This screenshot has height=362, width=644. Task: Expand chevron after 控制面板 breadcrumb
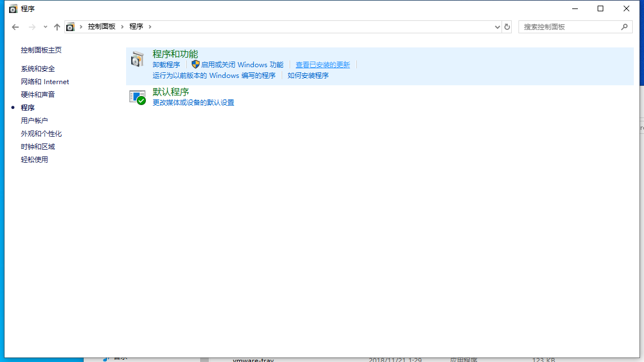pyautogui.click(x=122, y=27)
